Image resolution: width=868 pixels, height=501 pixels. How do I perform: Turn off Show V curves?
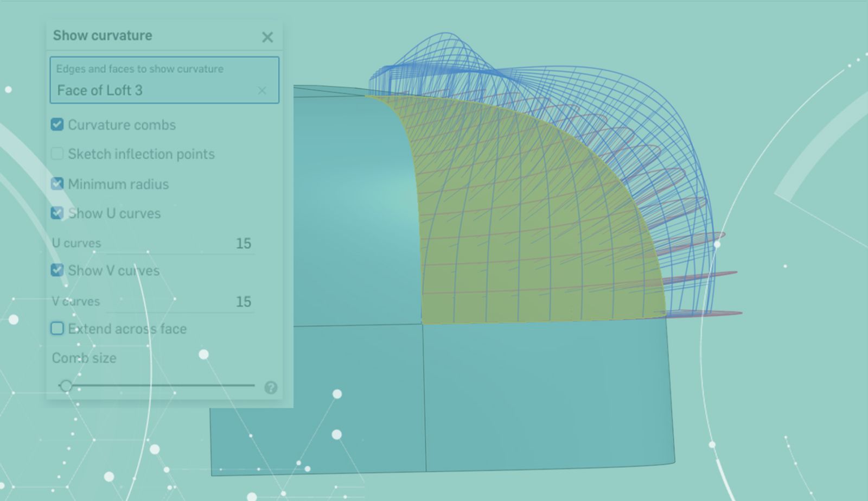(x=57, y=270)
